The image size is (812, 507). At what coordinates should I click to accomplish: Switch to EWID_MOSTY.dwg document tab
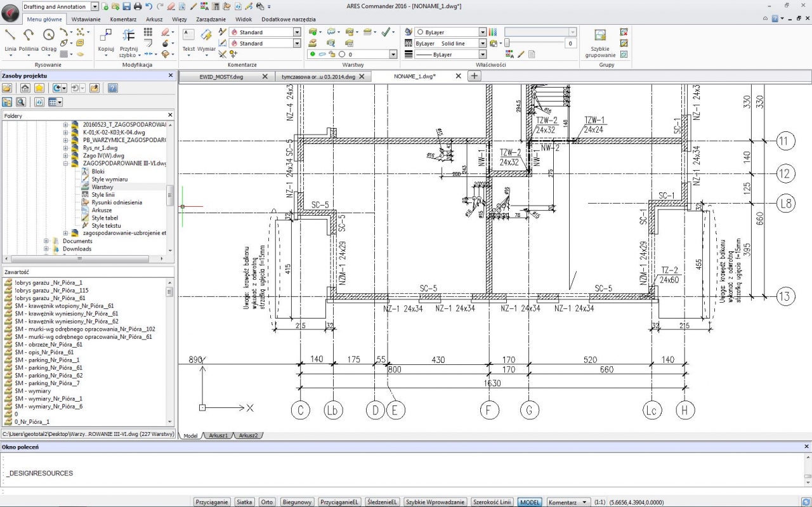[221, 76]
